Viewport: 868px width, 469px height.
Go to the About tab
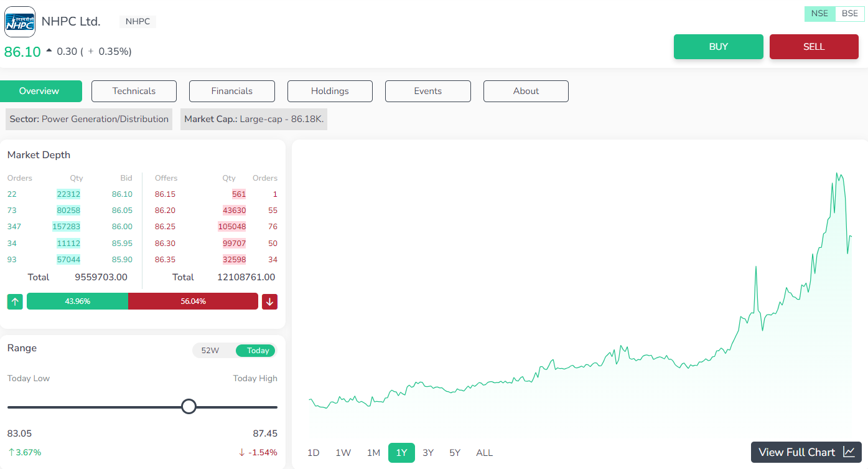[526, 91]
